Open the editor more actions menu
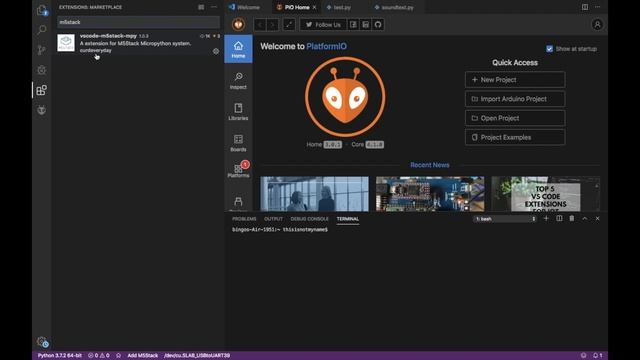640x360 pixels. [x=598, y=7]
